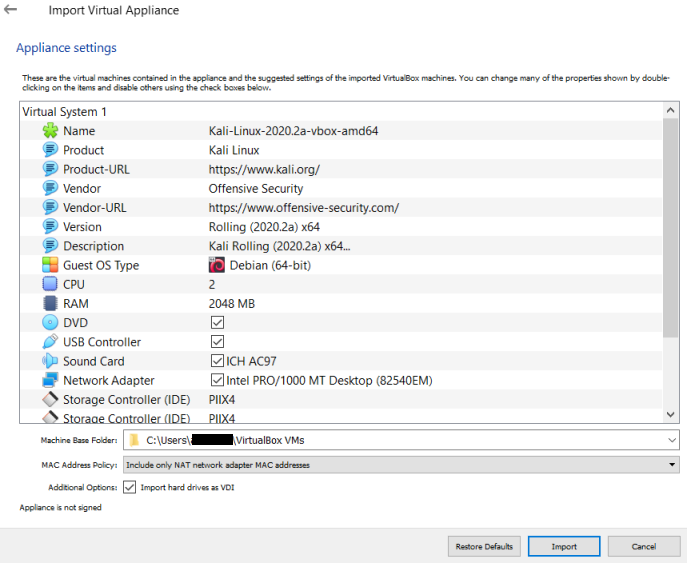Click the Product-URL row speech bubble icon
This screenshot has height=563, width=687.
click(x=50, y=169)
